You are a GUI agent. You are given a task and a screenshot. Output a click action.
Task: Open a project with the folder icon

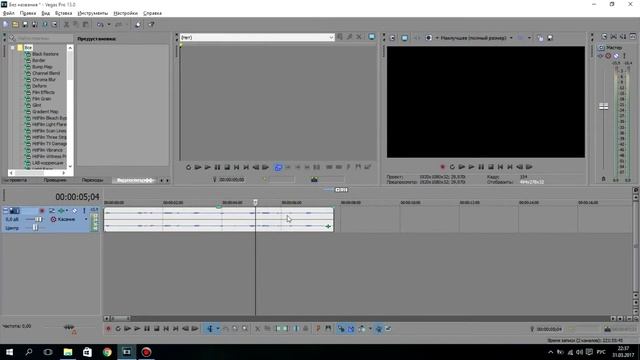15,24
